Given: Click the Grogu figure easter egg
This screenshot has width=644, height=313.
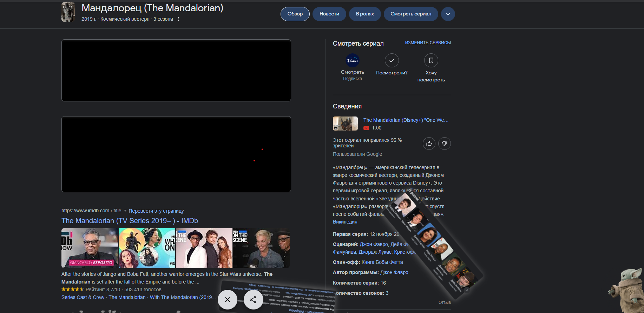Looking at the screenshot, I should pos(627,291).
